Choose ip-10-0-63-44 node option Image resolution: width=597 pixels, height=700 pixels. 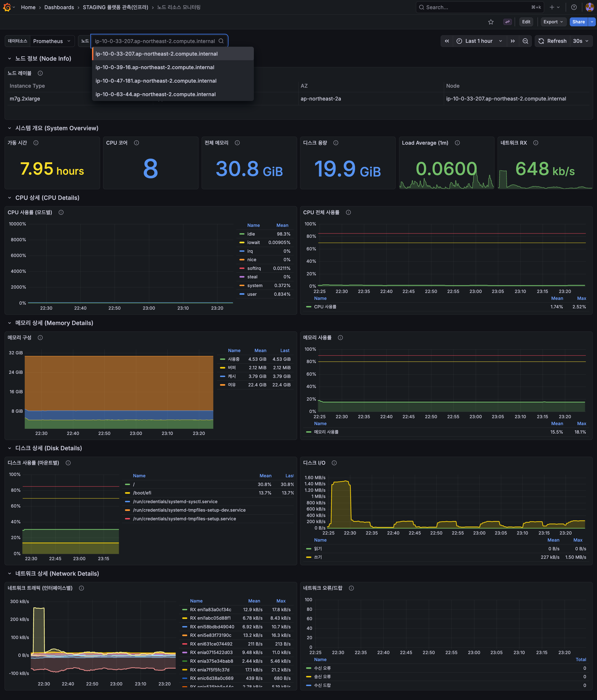tap(155, 94)
